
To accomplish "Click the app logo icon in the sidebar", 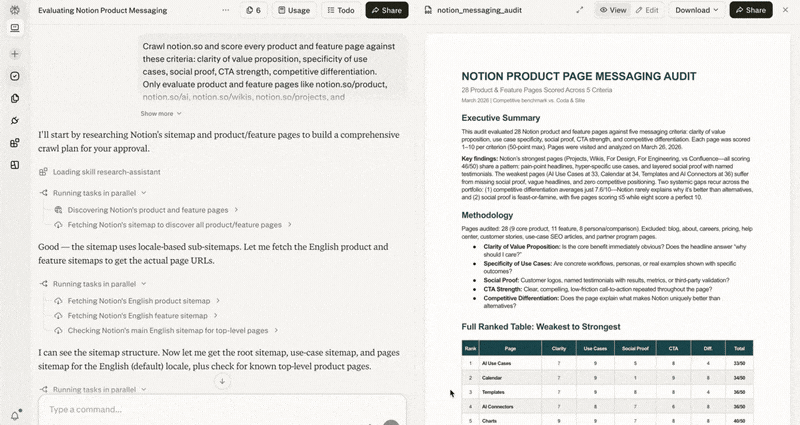I will coord(15,9).
